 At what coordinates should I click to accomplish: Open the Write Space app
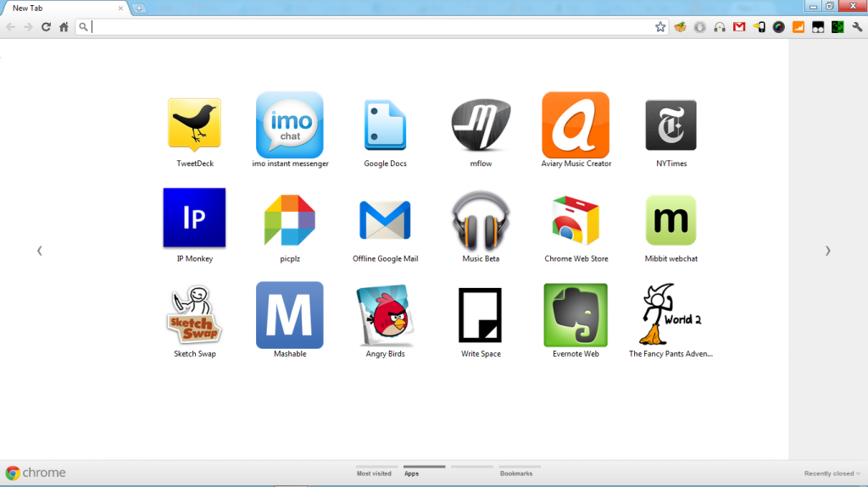(x=481, y=315)
